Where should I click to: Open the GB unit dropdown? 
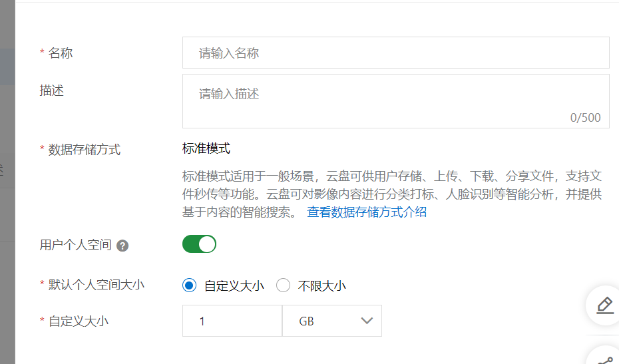(x=331, y=321)
